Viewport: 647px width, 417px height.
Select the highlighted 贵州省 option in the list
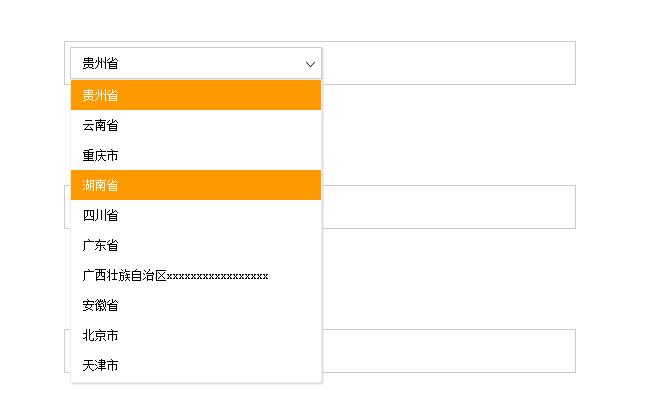pos(196,95)
